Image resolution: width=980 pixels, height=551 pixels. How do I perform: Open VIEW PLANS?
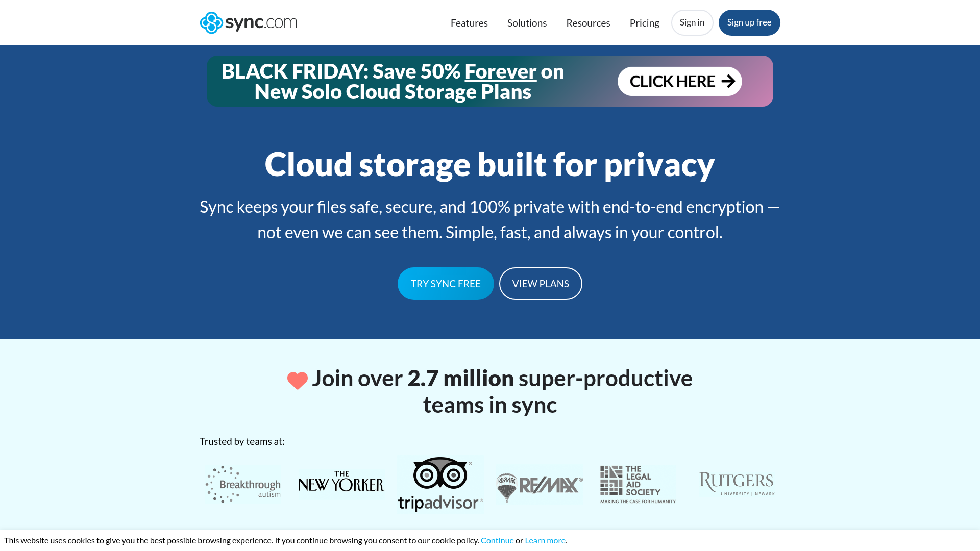tap(541, 284)
